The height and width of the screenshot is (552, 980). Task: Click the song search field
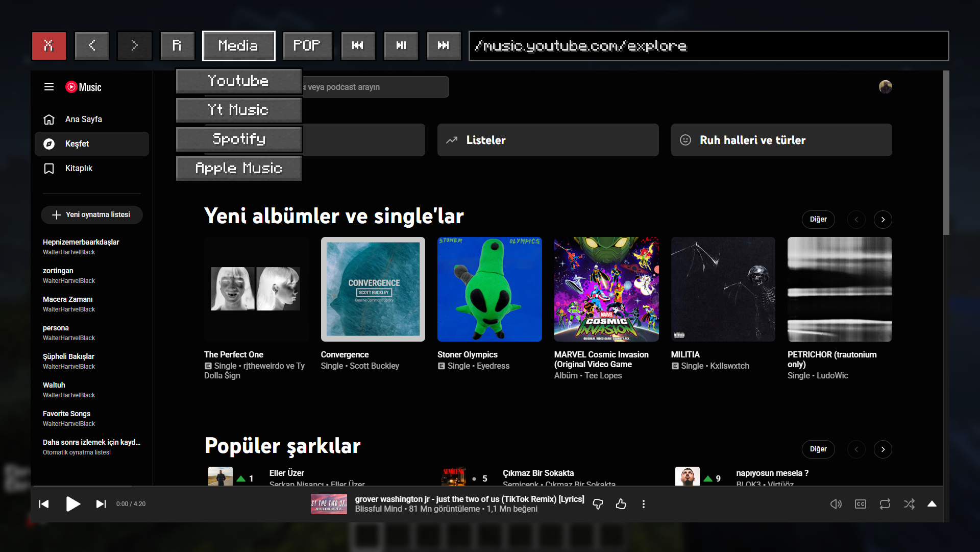tap(375, 87)
